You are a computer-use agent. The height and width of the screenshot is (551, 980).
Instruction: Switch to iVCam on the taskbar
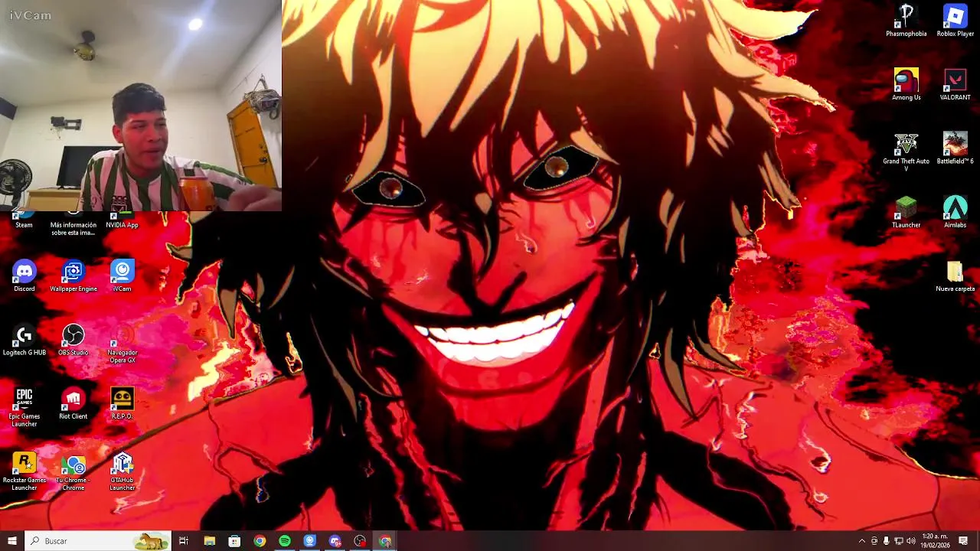tap(310, 541)
